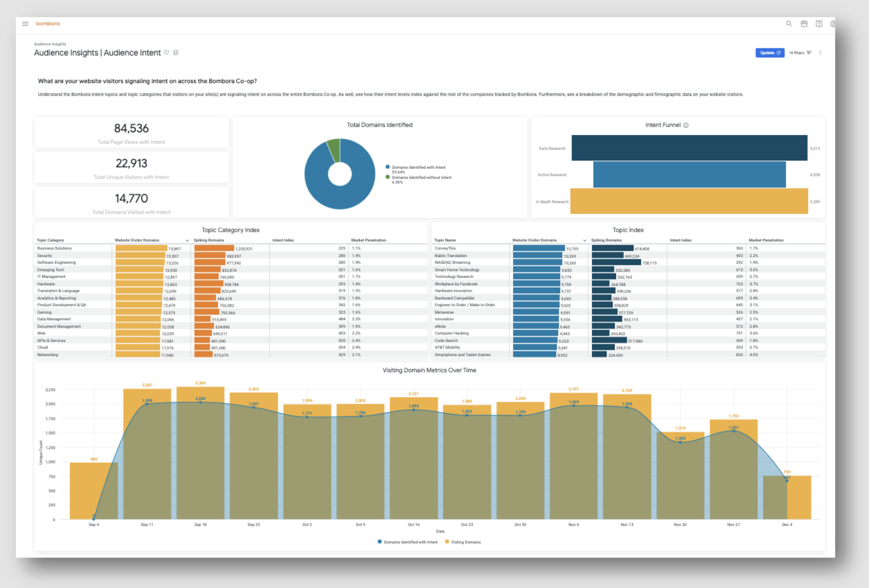The height and width of the screenshot is (588, 869).
Task: Click the Intent Index header in Topic Index
Action: click(680, 240)
